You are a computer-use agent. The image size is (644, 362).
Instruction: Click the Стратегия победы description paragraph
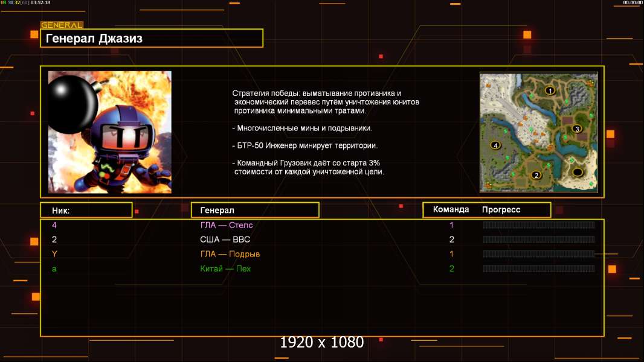click(326, 102)
